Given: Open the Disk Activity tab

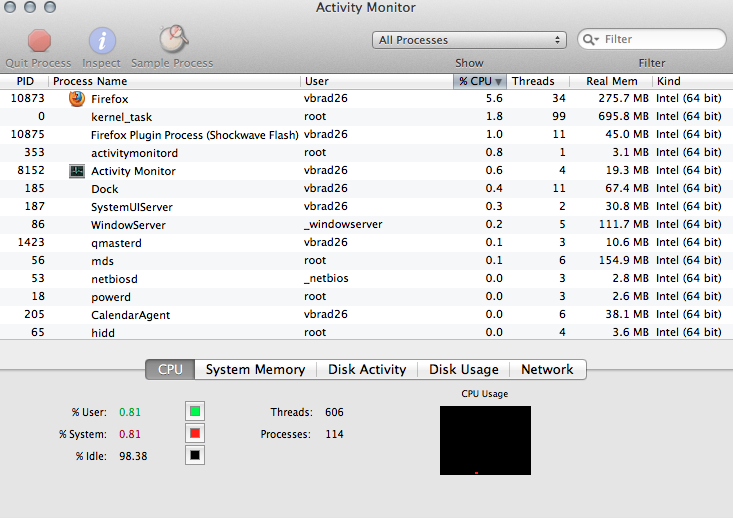Looking at the screenshot, I should click(x=367, y=369).
